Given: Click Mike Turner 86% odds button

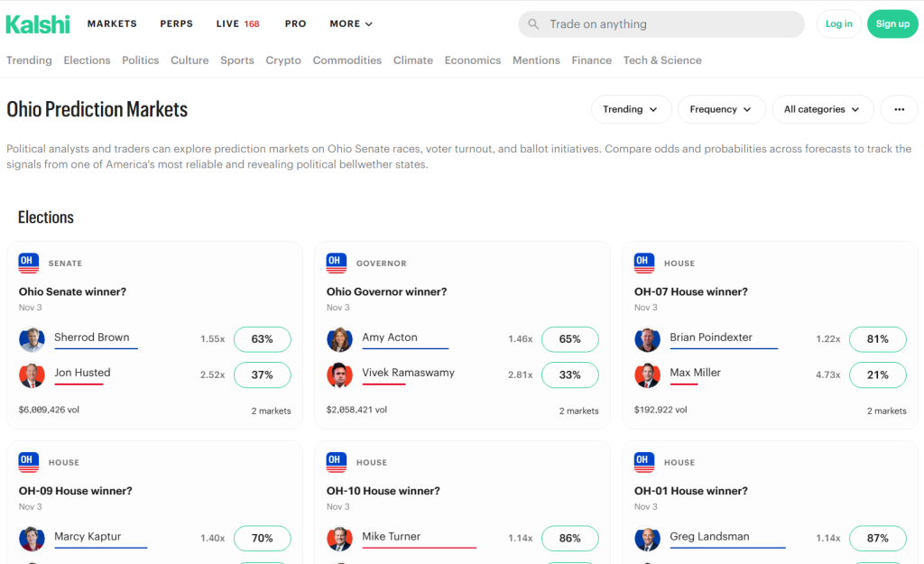Looking at the screenshot, I should pyautogui.click(x=570, y=539).
